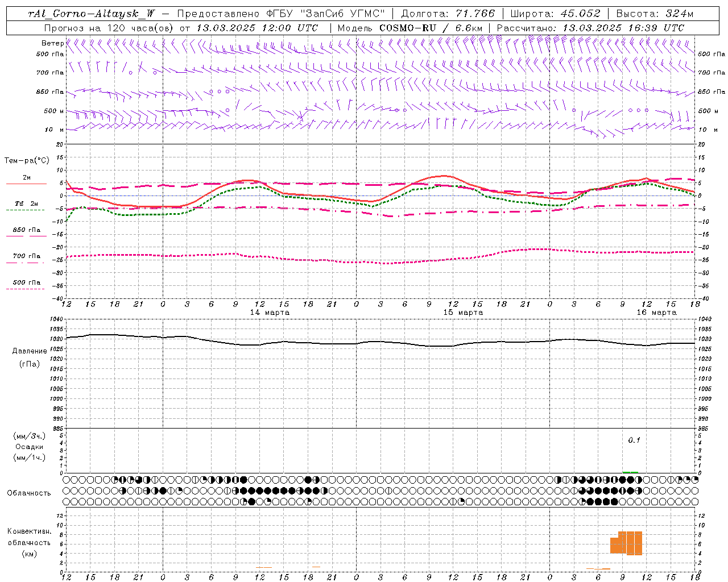This screenshot has height=582, width=728.
Task: Click the Конвективн. label
Action: pyautogui.click(x=30, y=531)
